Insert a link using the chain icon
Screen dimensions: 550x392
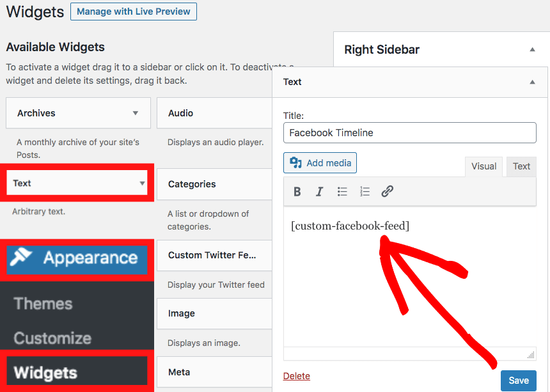(387, 191)
